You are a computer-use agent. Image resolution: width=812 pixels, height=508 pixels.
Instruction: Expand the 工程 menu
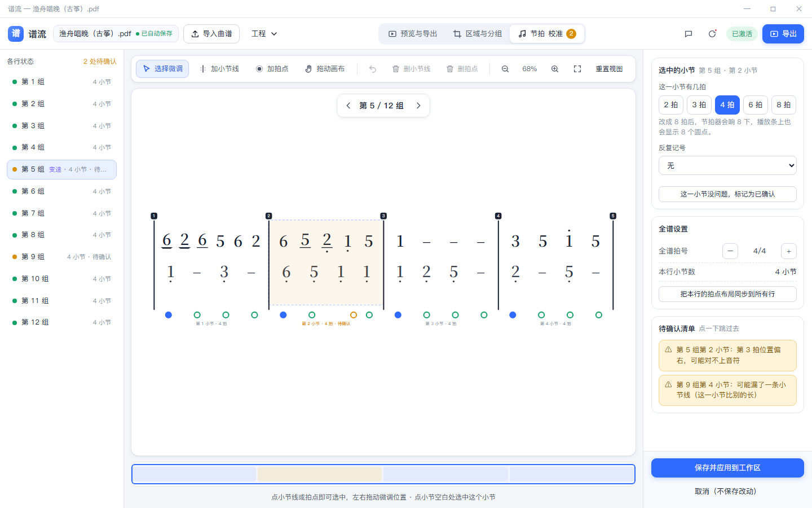pyautogui.click(x=264, y=34)
